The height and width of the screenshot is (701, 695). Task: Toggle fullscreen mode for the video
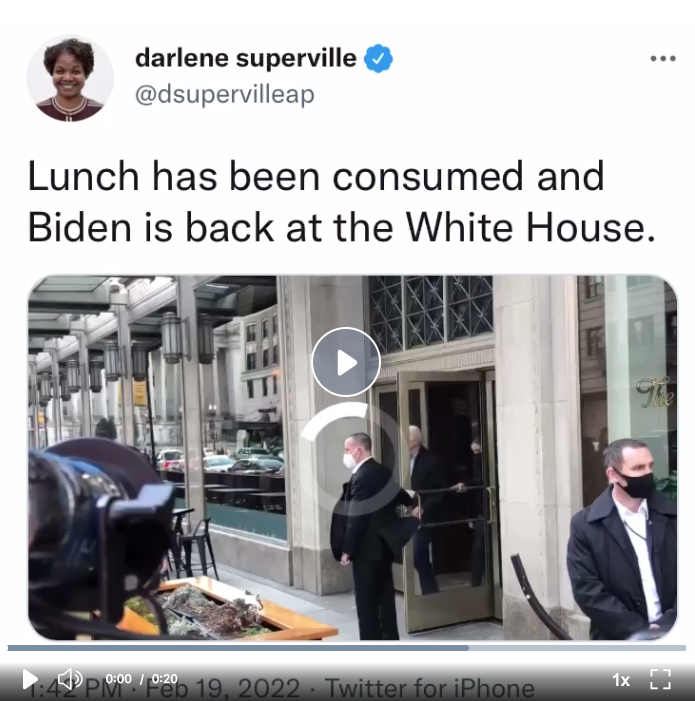point(660,679)
